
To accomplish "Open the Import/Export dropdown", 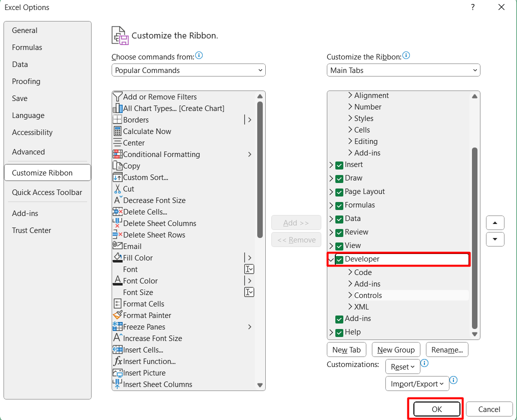I will 417,384.
